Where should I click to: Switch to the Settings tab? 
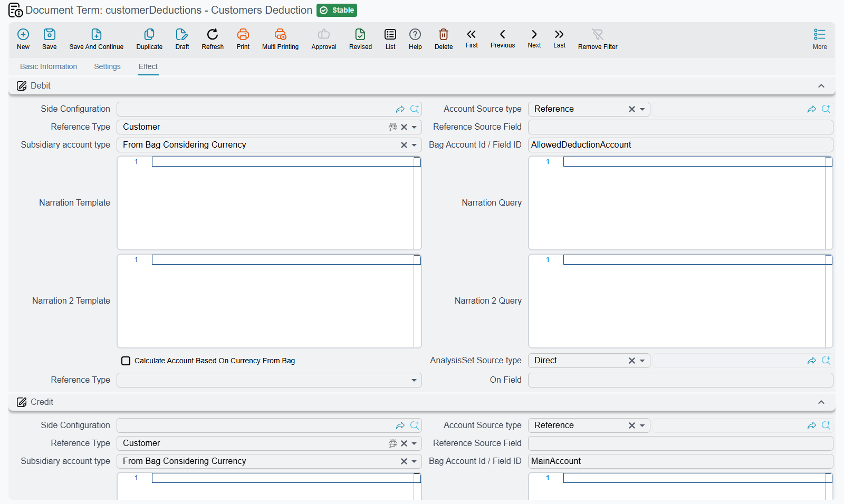(107, 66)
